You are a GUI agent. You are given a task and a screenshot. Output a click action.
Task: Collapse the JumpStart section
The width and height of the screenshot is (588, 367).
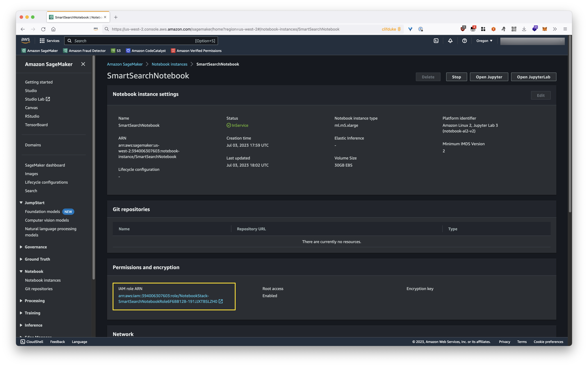tap(21, 203)
